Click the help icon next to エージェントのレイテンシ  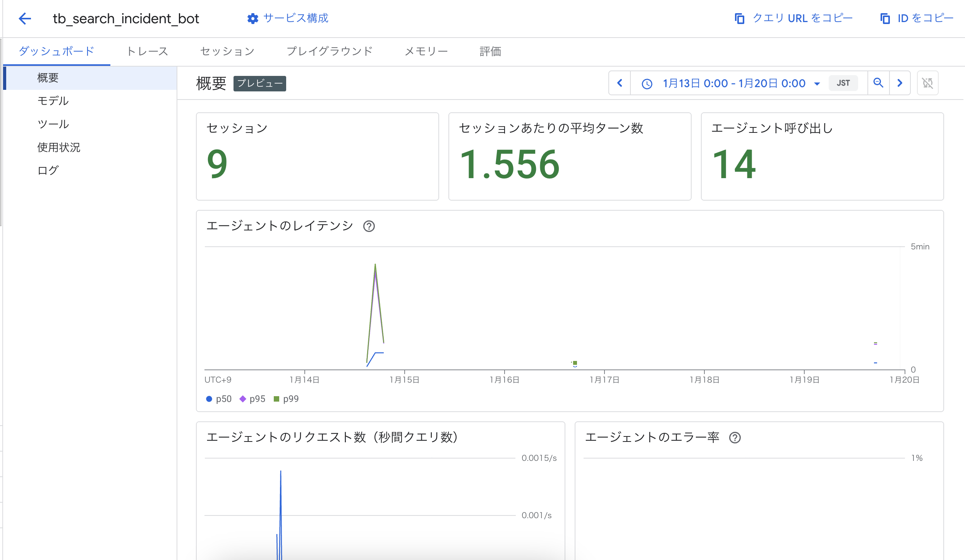click(x=369, y=226)
